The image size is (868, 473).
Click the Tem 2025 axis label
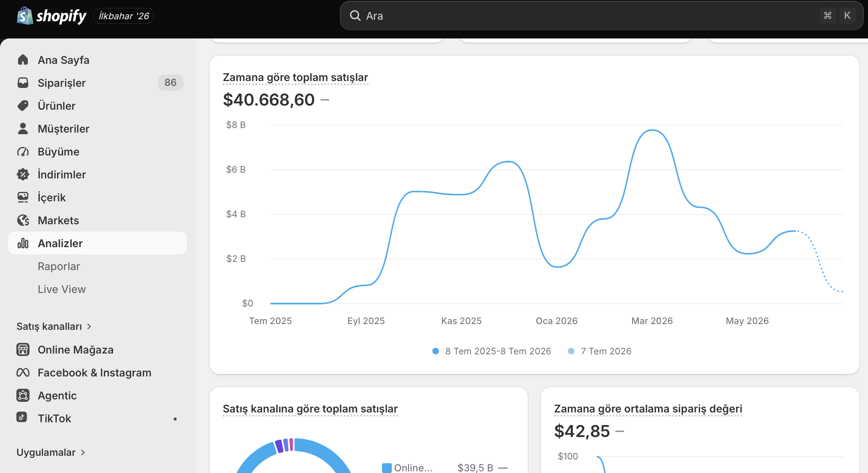[270, 321]
